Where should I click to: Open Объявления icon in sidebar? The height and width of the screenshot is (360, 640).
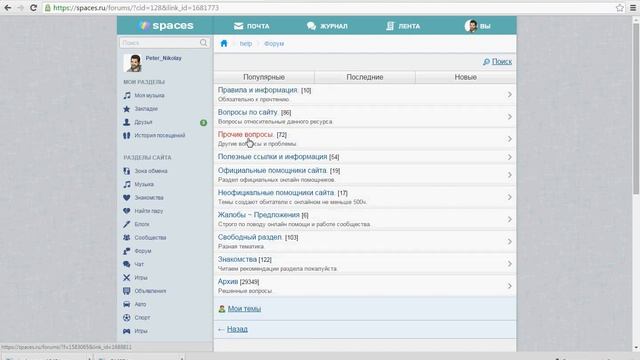127,291
